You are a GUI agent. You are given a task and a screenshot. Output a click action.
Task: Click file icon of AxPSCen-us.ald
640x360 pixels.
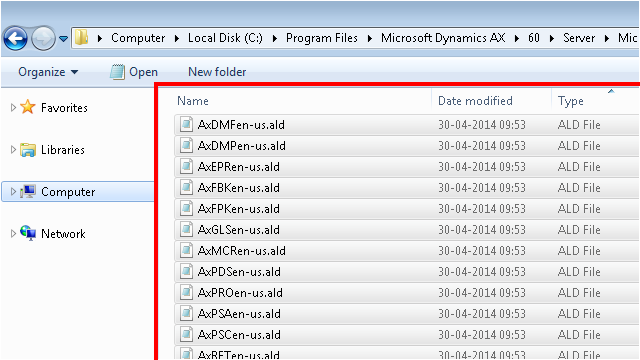pyautogui.click(x=186, y=334)
